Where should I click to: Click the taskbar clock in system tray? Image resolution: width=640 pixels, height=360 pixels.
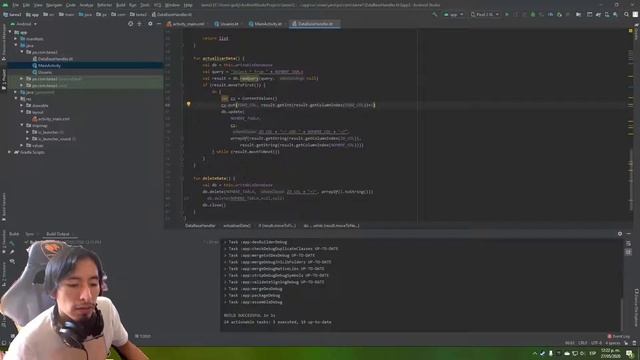(610, 353)
